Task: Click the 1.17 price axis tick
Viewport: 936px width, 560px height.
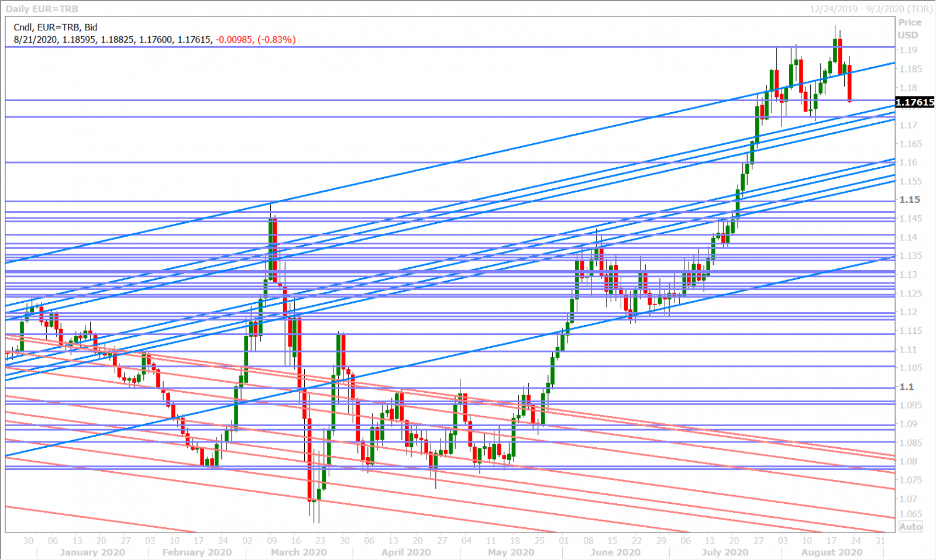Action: pyautogui.click(x=907, y=125)
